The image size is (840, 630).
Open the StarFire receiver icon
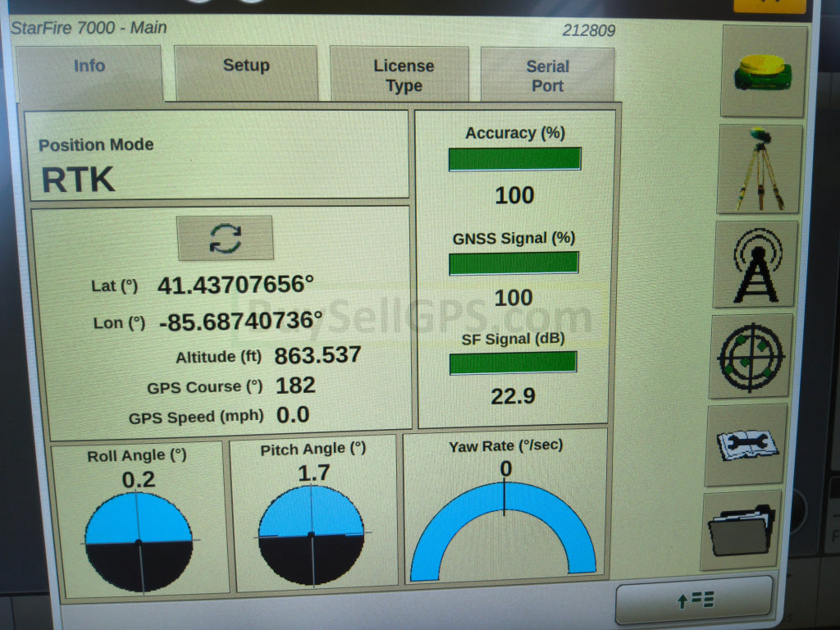coord(764,71)
